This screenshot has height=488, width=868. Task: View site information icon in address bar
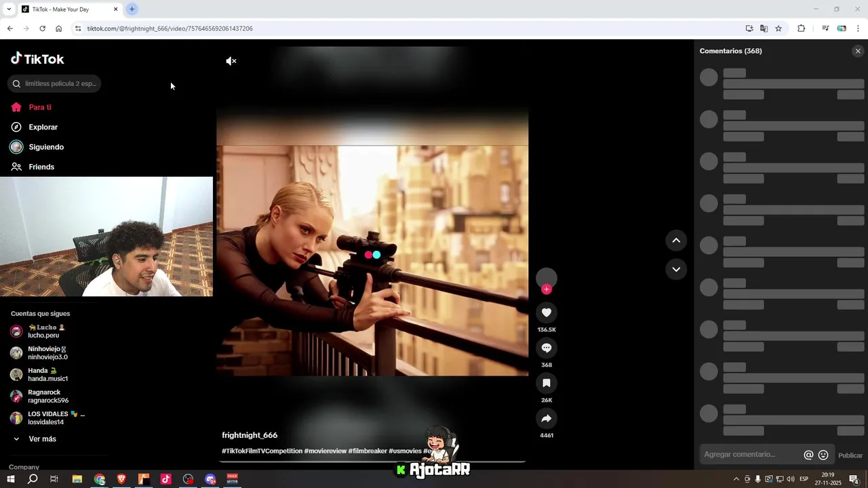78,28
